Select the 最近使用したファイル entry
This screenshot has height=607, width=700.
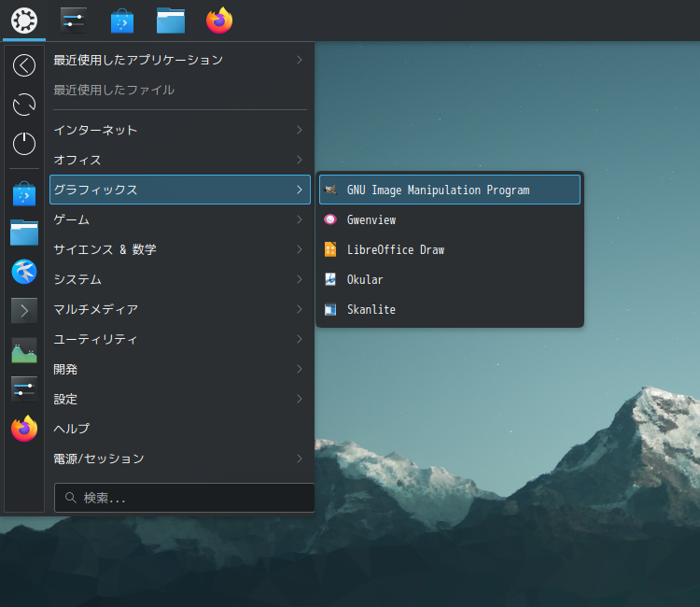[180, 90]
